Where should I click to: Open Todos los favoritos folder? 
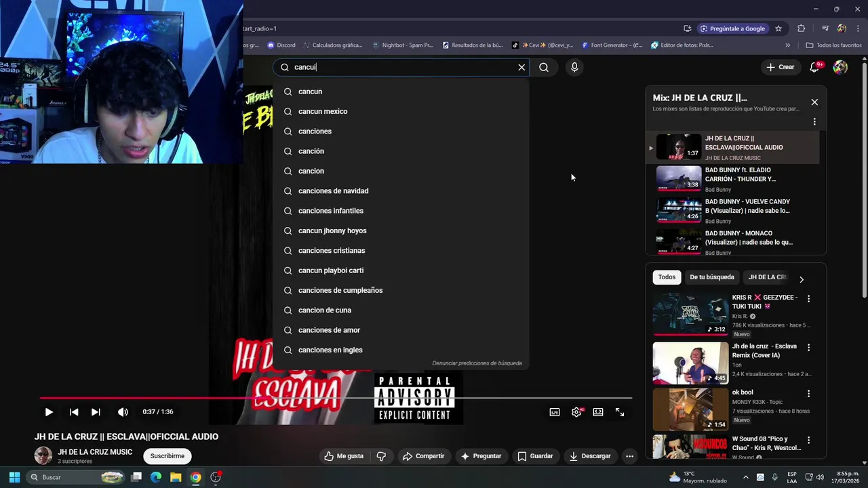(x=833, y=45)
